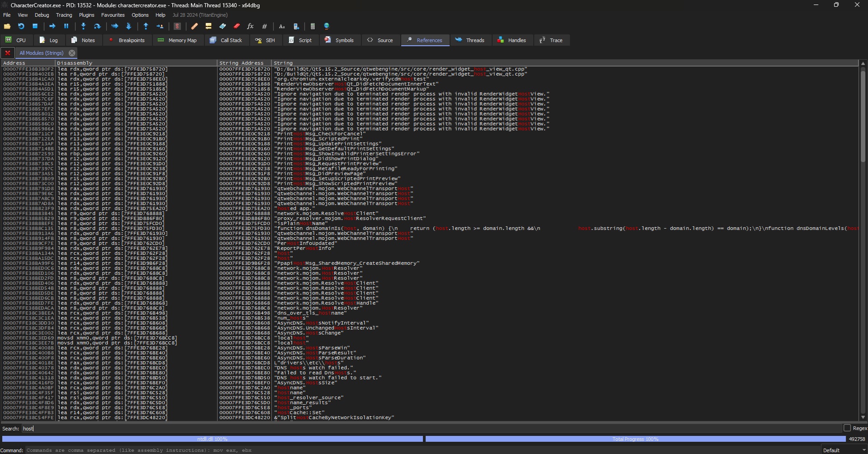The width and height of the screenshot is (868, 454).
Task: Open the built-in calculator tool
Action: pyautogui.click(x=313, y=26)
